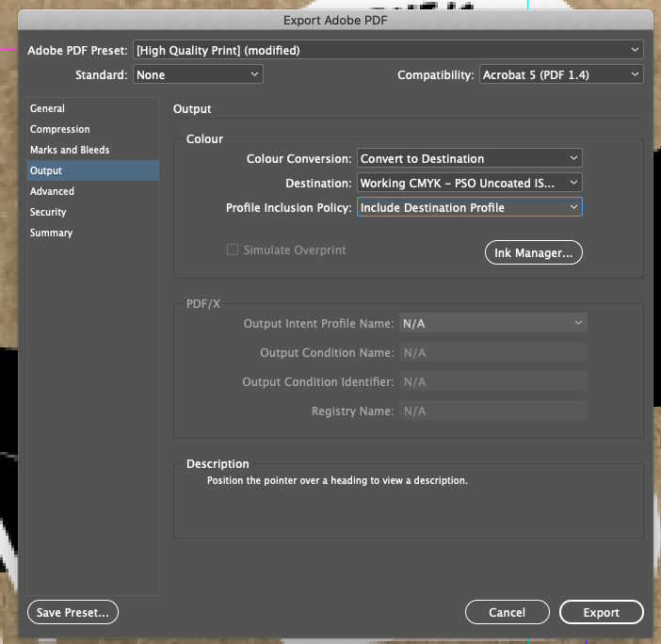
Task: Click the Registry Name field
Action: [493, 411]
